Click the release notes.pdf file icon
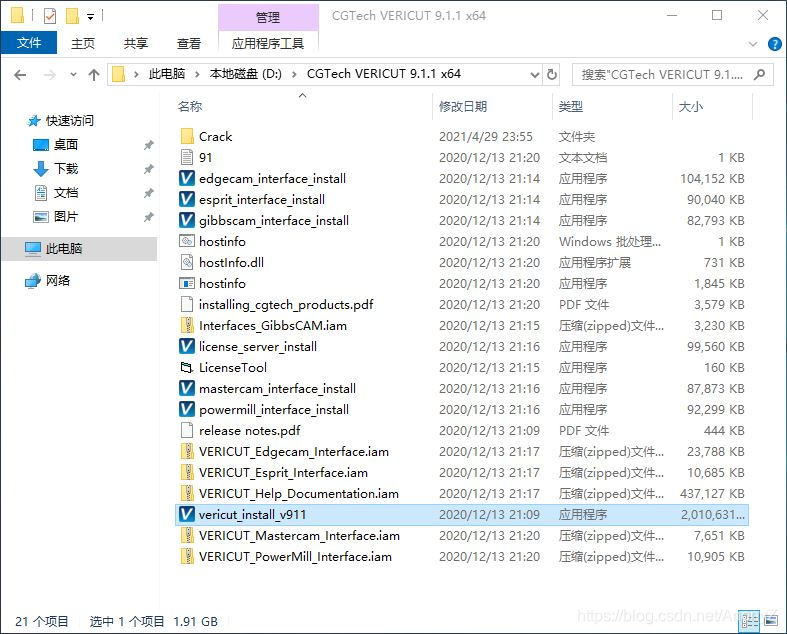The height and width of the screenshot is (634, 787). (x=187, y=431)
